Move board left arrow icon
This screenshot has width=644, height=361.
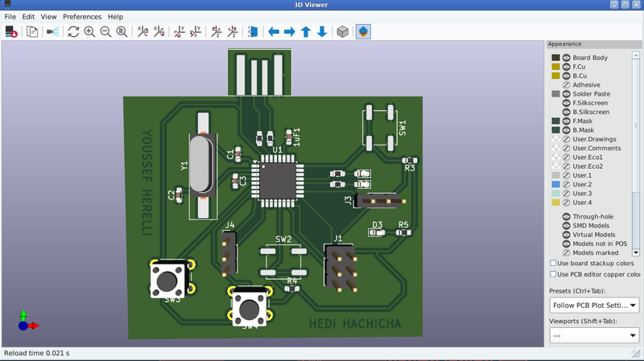273,32
